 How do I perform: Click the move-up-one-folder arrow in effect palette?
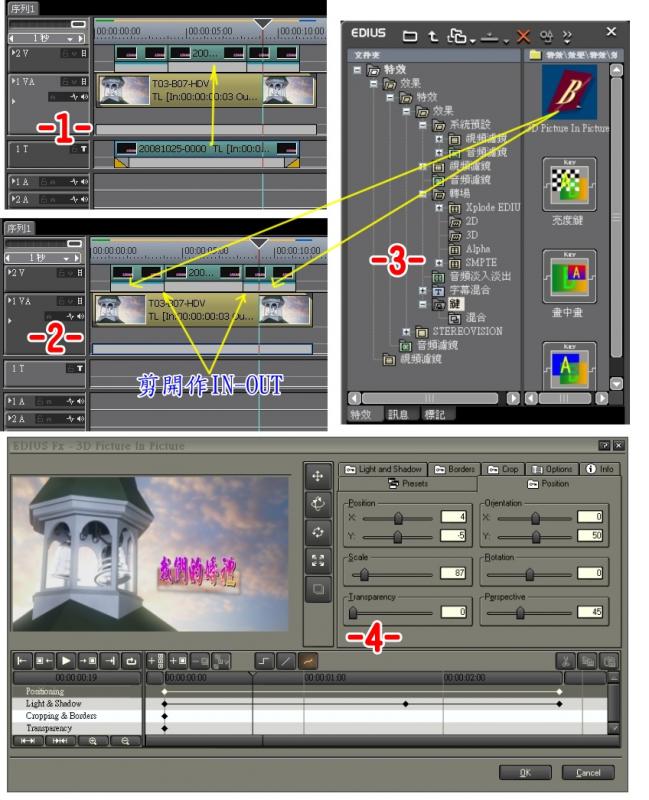click(433, 36)
